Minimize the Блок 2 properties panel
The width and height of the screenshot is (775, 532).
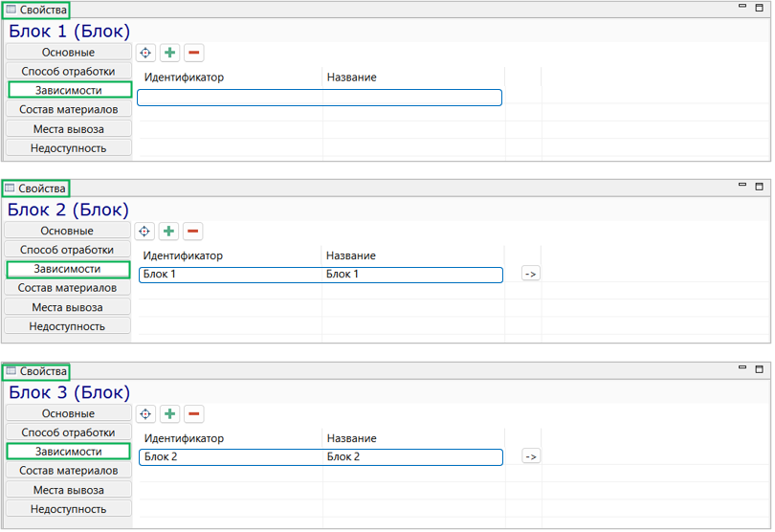[742, 185]
